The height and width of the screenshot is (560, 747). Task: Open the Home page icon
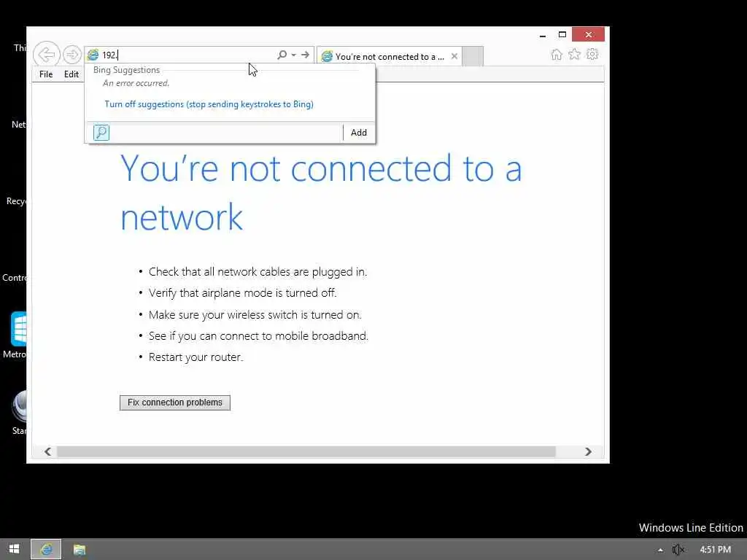(x=557, y=54)
